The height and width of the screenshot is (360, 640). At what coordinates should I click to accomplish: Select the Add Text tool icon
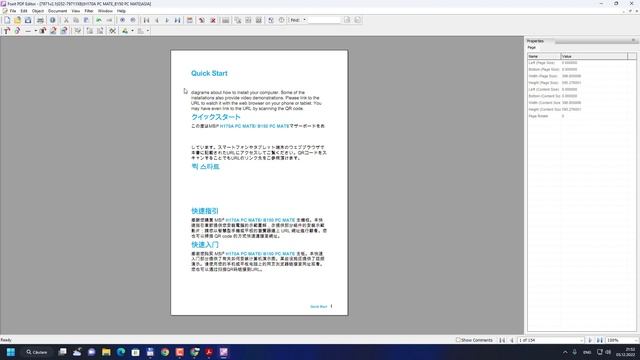[7, 31]
